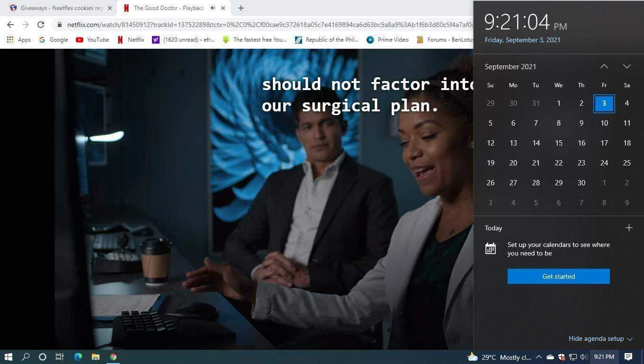Open the Prime Video bookmark
The image size is (644, 364).
click(x=387, y=40)
